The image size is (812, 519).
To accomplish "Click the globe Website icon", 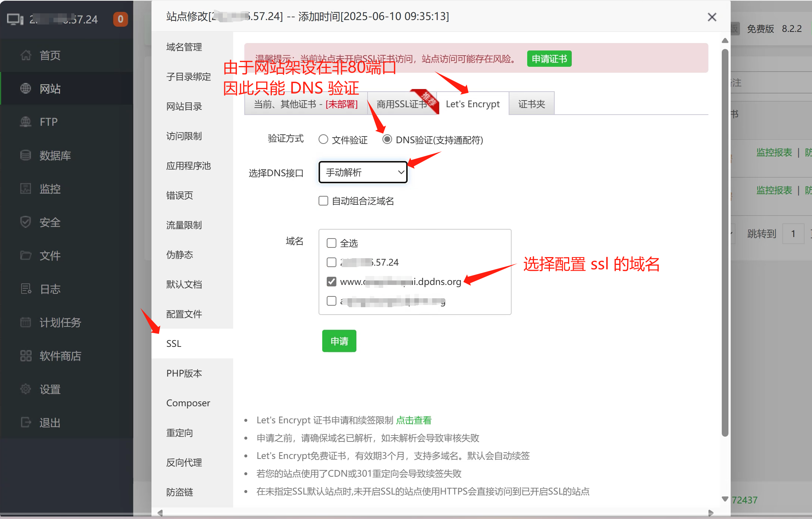I will 26,89.
